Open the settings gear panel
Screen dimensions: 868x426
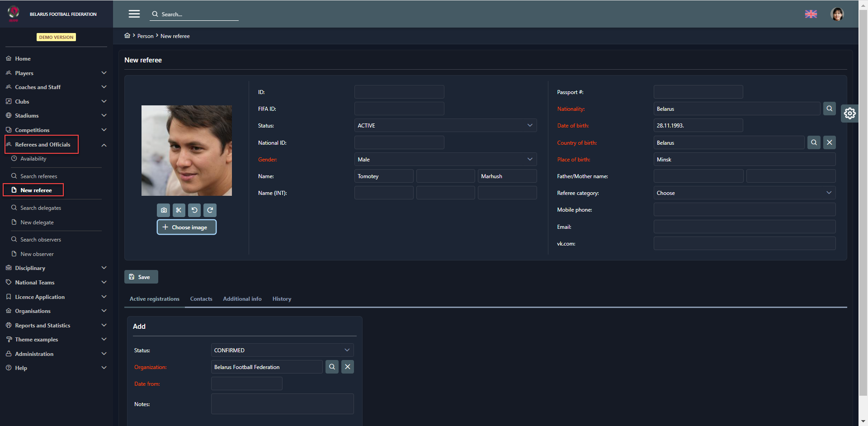pyautogui.click(x=850, y=113)
